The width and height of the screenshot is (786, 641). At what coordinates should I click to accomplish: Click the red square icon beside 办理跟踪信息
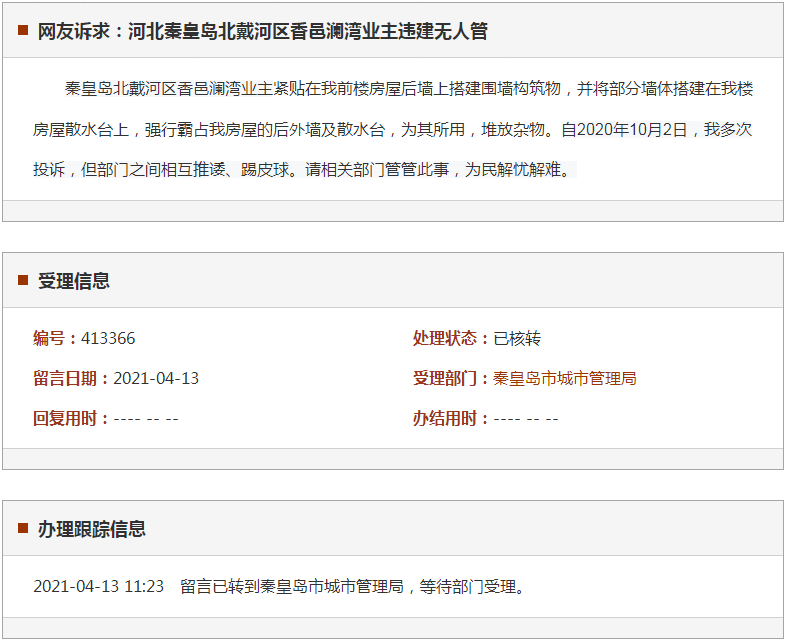coord(23,528)
